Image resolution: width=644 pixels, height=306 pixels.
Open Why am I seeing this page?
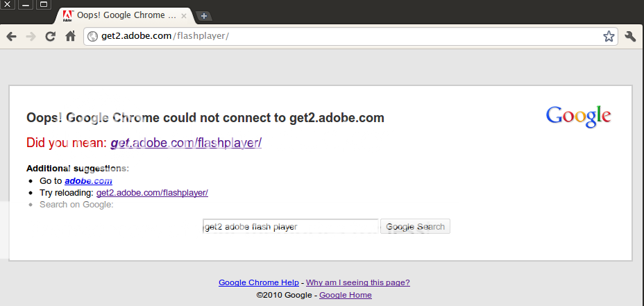pos(357,282)
